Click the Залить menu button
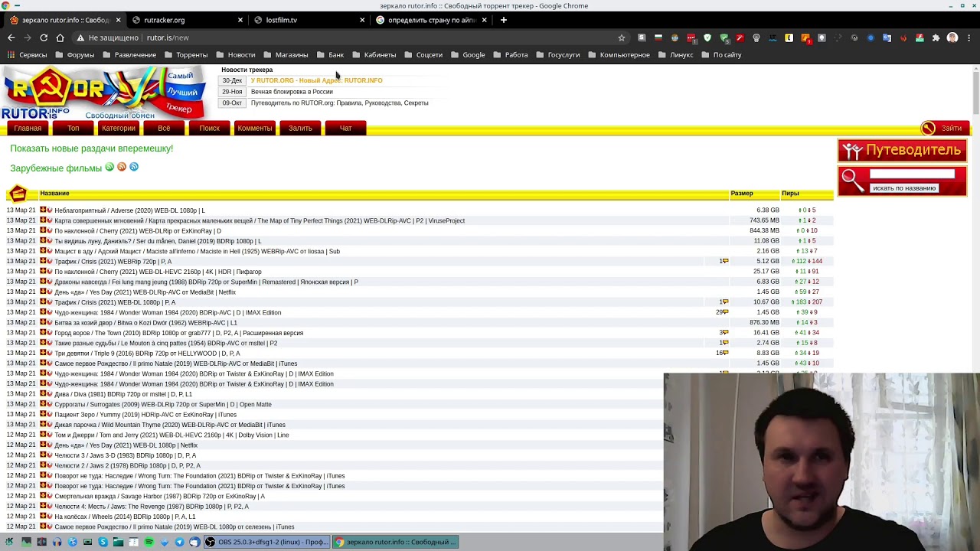 click(x=300, y=128)
